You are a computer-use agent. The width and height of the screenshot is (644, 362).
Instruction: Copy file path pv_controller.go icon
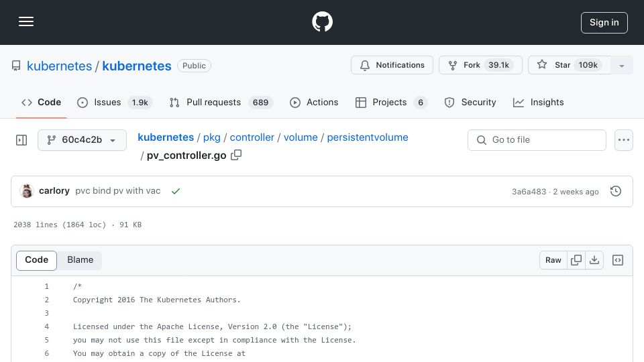tap(236, 155)
